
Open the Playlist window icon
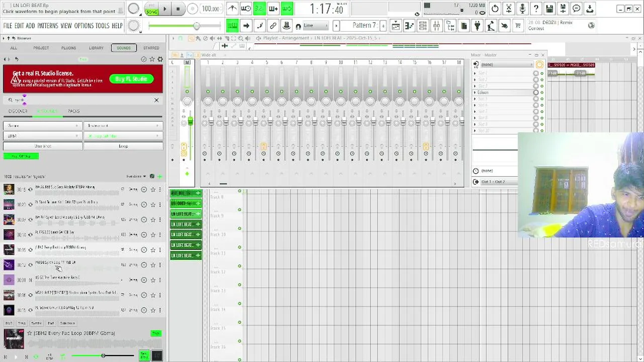click(396, 26)
